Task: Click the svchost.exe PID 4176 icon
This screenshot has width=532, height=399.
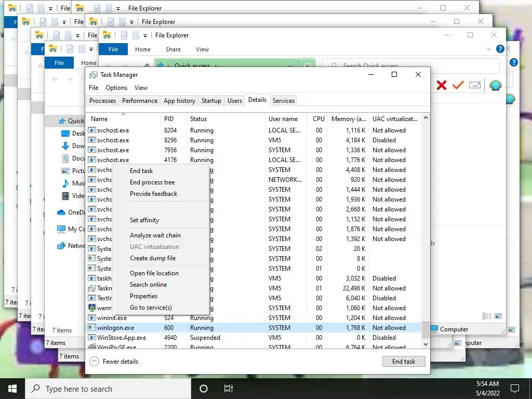Action: [x=91, y=160]
